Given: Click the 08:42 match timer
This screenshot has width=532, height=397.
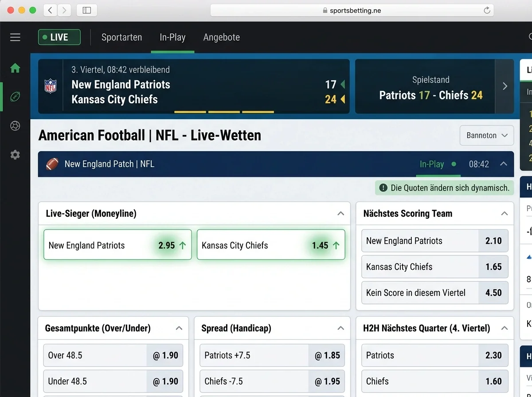Looking at the screenshot, I should coord(479,164).
